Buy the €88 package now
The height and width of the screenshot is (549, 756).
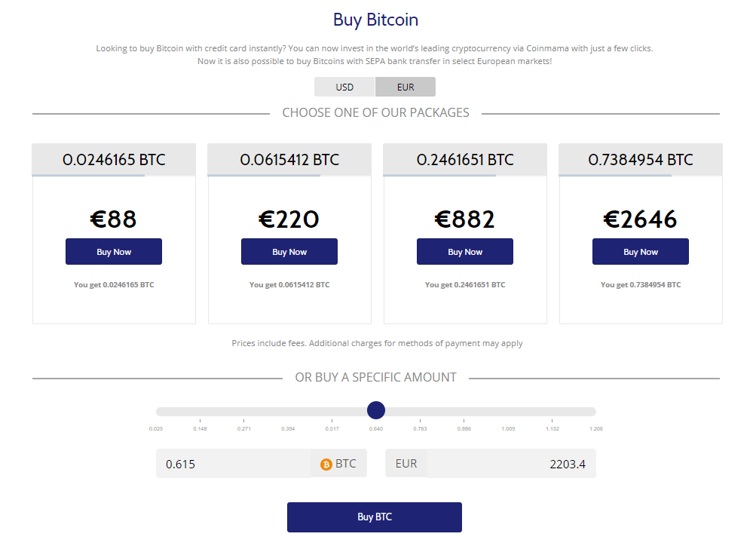click(114, 252)
